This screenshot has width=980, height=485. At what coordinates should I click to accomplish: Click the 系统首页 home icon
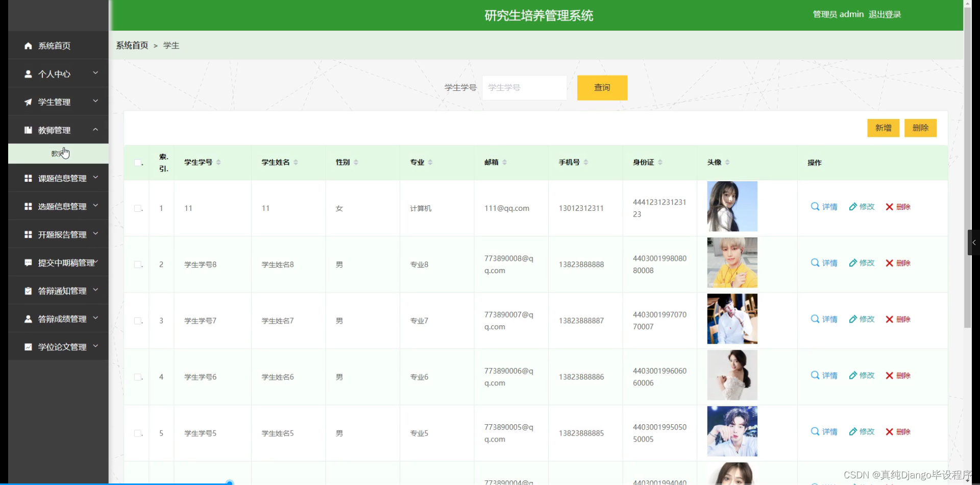click(x=28, y=45)
